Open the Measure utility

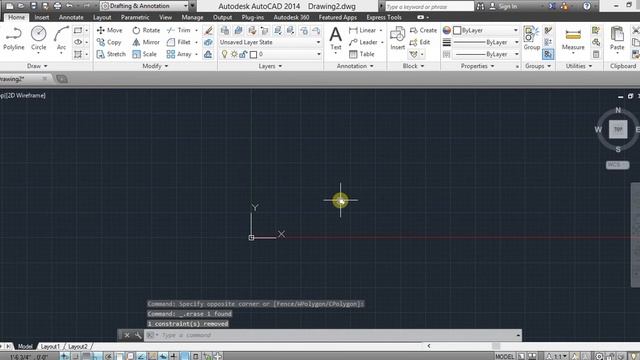click(x=573, y=39)
